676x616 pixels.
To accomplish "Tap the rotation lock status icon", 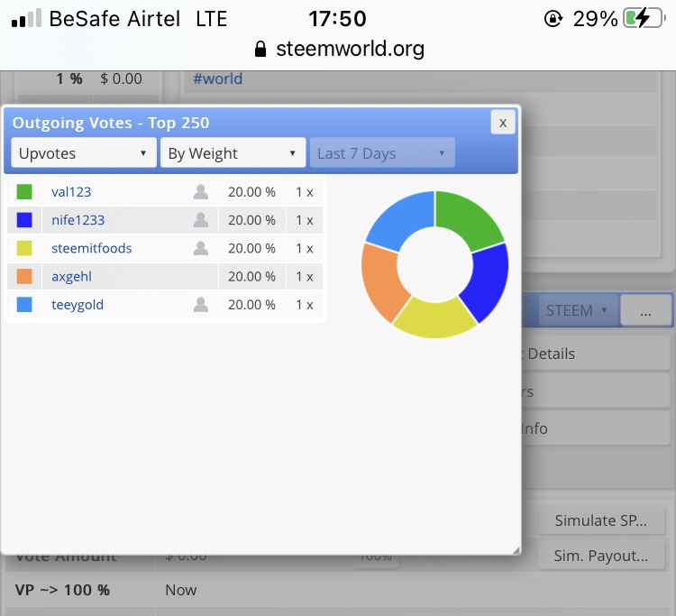I will tap(553, 19).
